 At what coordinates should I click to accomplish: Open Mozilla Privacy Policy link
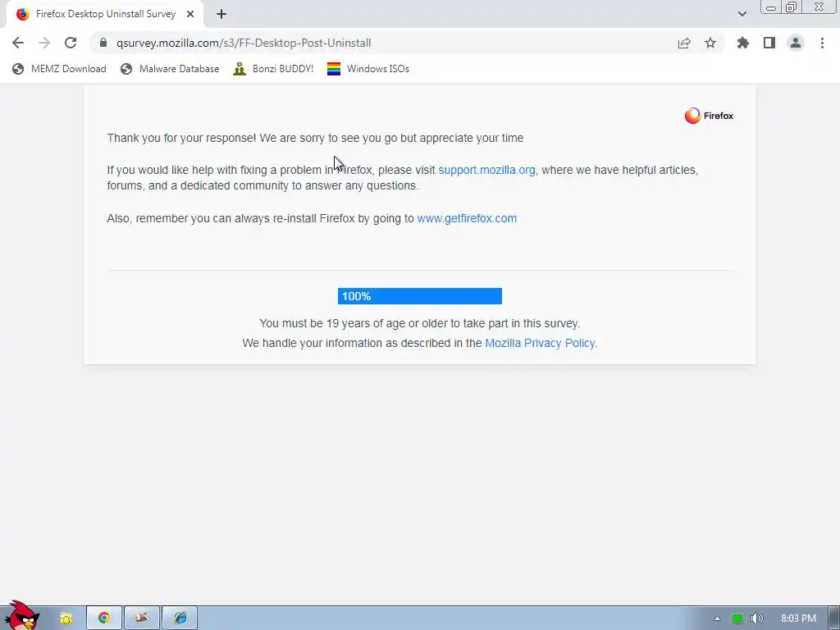point(540,343)
